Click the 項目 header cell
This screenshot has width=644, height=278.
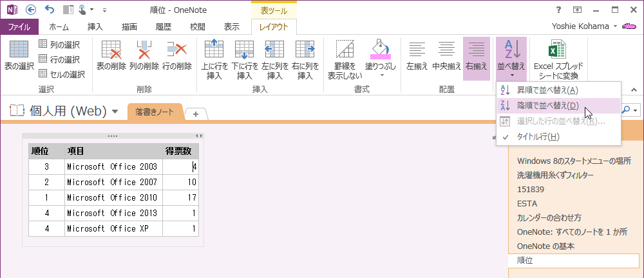click(x=114, y=152)
